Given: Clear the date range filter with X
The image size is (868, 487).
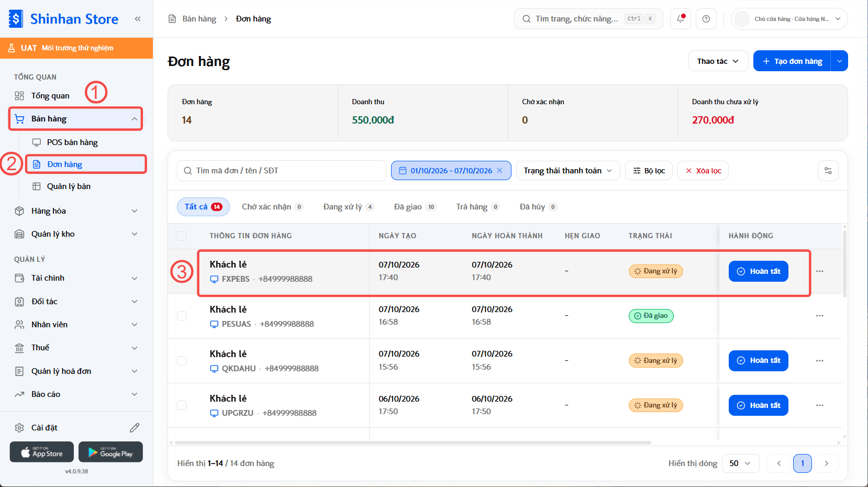Looking at the screenshot, I should 499,171.
